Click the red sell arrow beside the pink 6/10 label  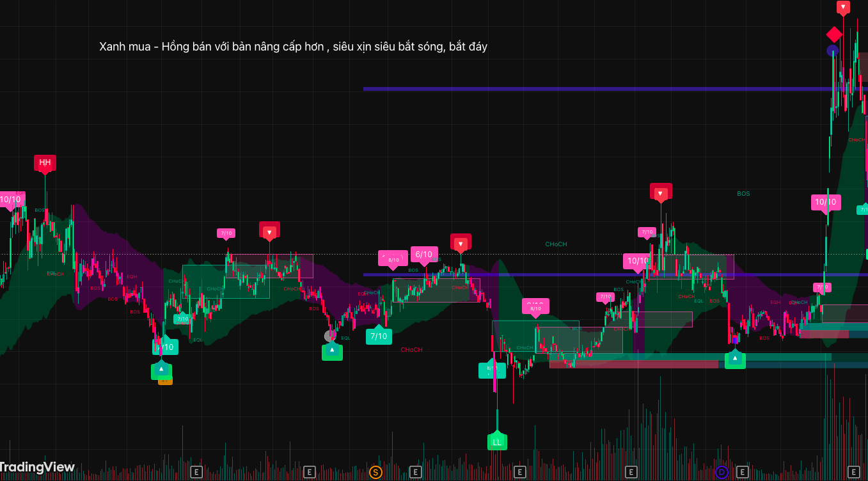point(460,243)
